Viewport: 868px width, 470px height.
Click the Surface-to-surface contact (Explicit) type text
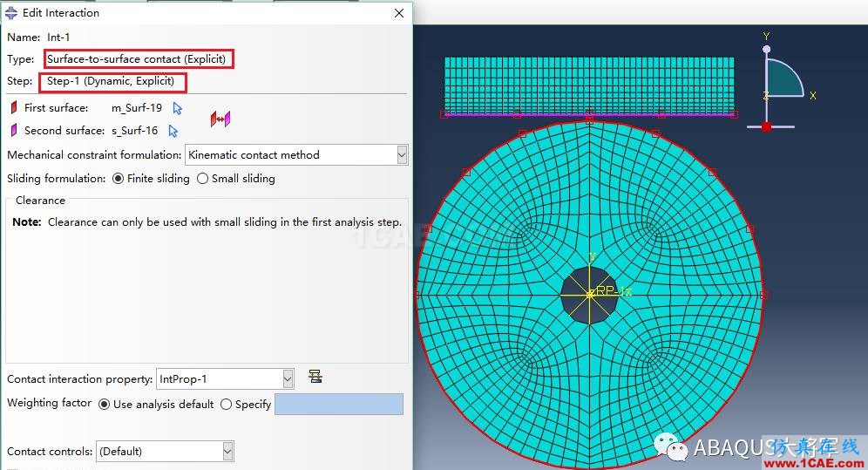coord(136,58)
